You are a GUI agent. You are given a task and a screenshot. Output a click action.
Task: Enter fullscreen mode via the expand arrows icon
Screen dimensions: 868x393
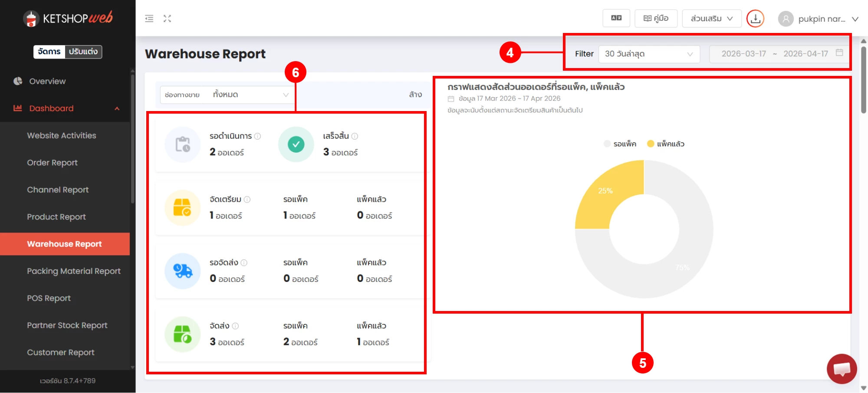(167, 18)
